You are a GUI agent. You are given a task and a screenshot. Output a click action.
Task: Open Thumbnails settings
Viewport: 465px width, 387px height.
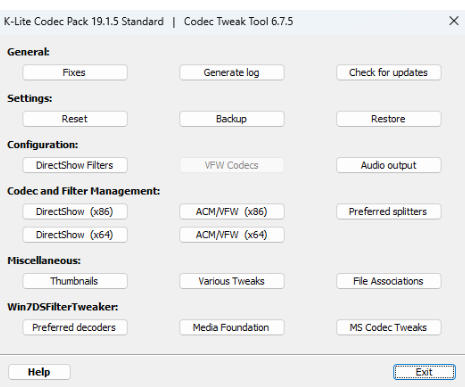pos(75,281)
